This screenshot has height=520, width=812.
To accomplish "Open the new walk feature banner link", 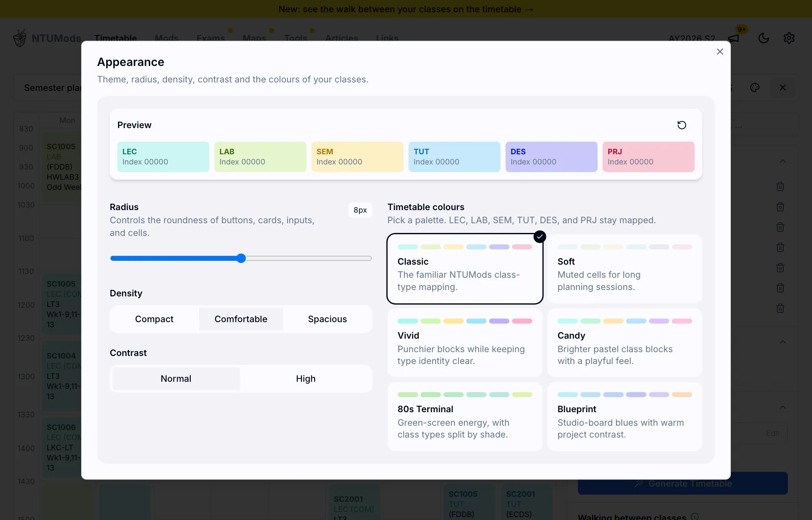I will [x=406, y=9].
